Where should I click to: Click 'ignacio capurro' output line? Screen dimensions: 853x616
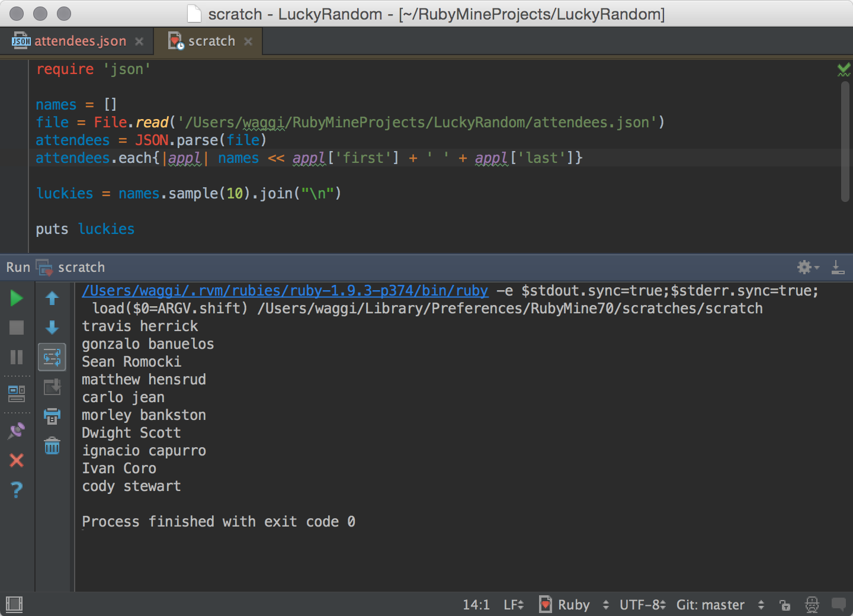coord(144,451)
